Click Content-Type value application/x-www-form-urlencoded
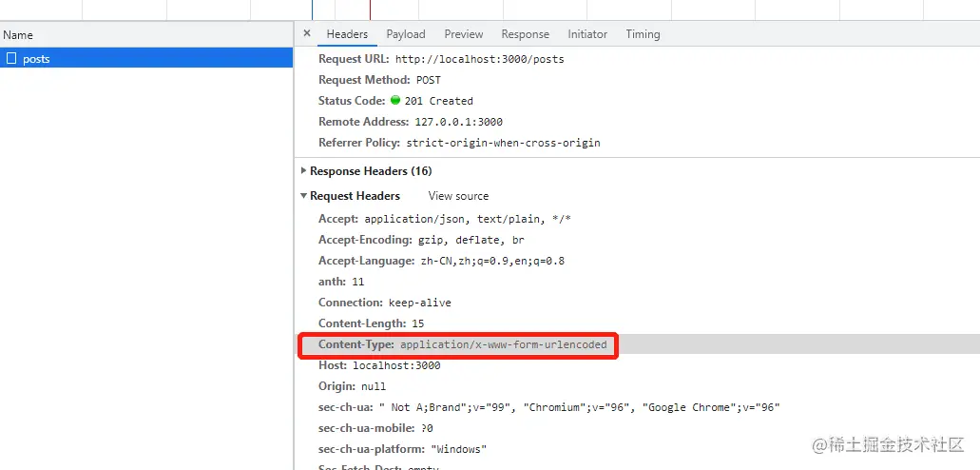This screenshot has height=470, width=980. [504, 344]
